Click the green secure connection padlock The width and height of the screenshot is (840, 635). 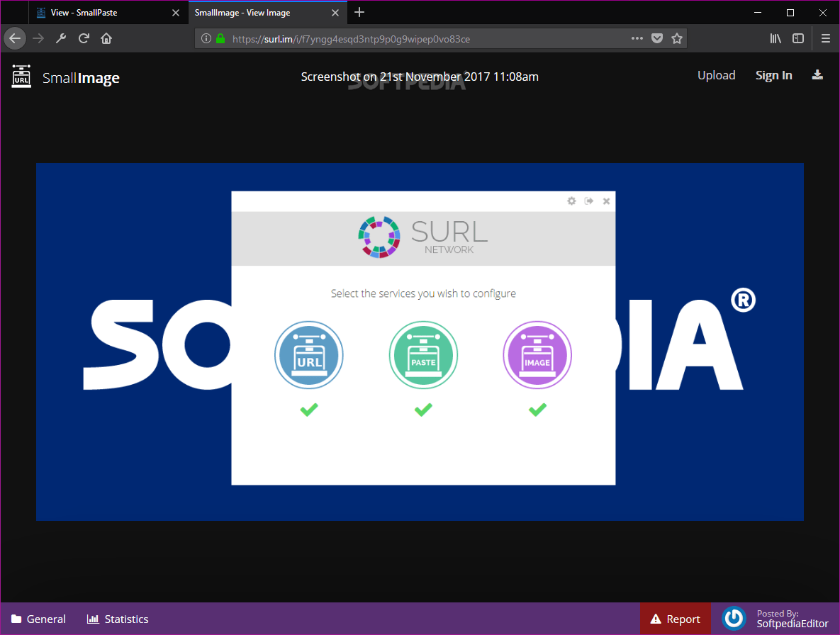coord(220,38)
